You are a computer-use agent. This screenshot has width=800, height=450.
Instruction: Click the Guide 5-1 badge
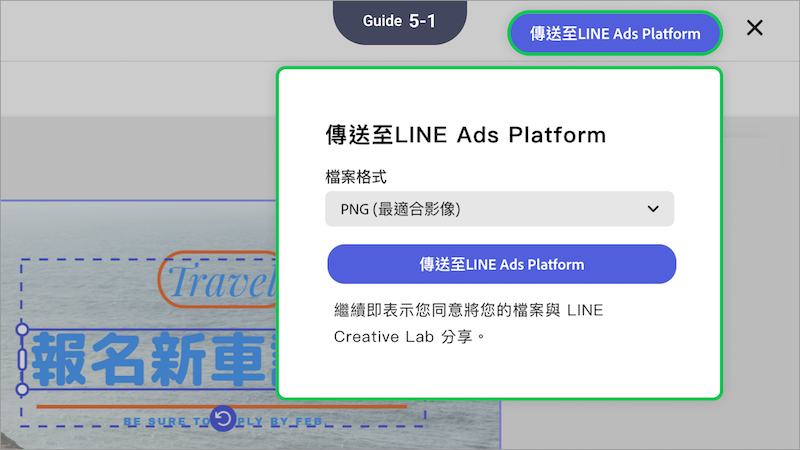[x=399, y=21]
